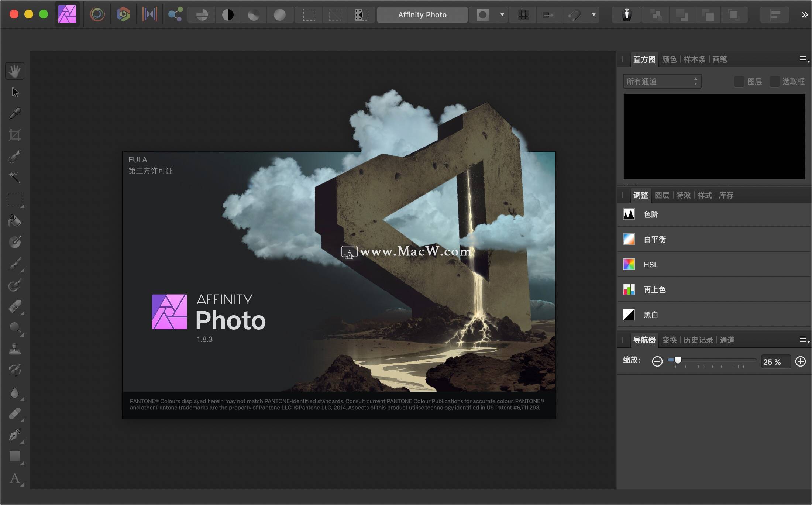The image size is (812, 505).
Task: Select the rectangular Marquee selection tool
Action: tap(15, 199)
